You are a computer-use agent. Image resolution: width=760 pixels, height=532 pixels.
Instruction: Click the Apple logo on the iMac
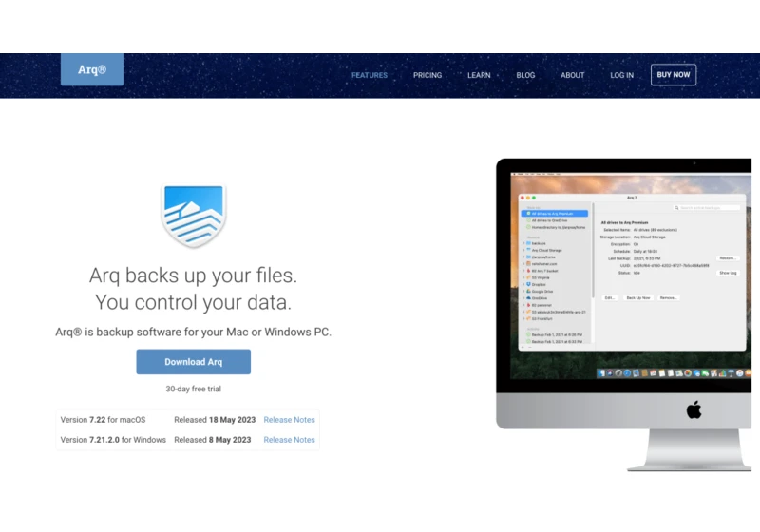click(x=693, y=409)
